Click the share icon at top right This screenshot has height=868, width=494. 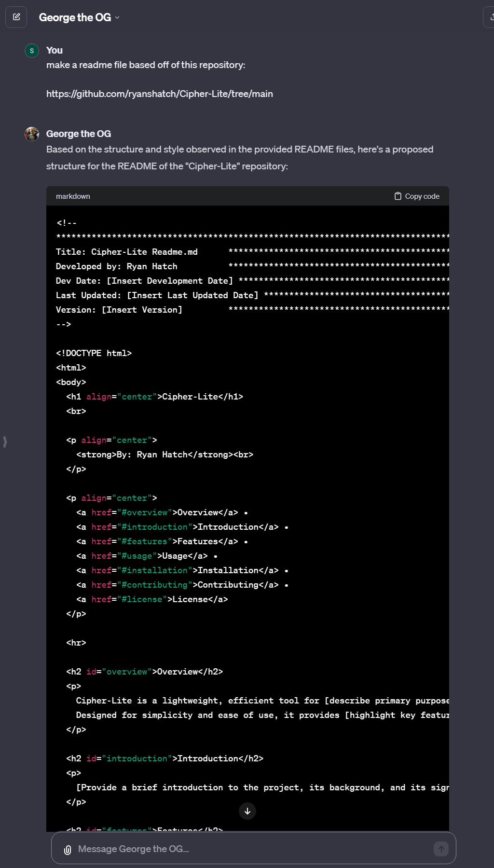(489, 17)
